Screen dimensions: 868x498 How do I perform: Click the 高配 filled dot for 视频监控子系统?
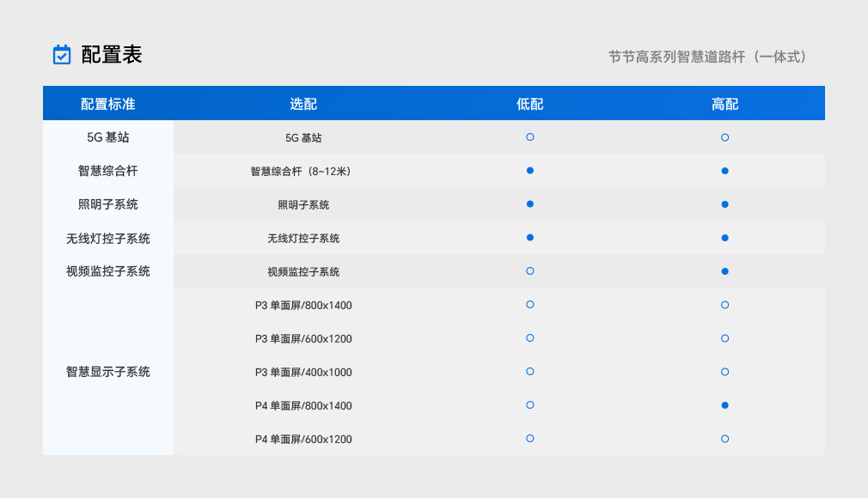pos(725,271)
